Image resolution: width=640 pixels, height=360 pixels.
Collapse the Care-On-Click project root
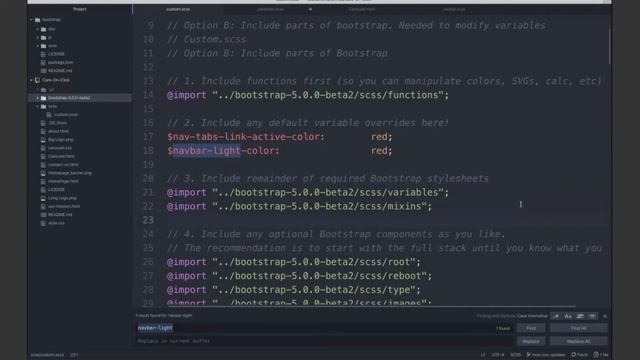point(31,80)
